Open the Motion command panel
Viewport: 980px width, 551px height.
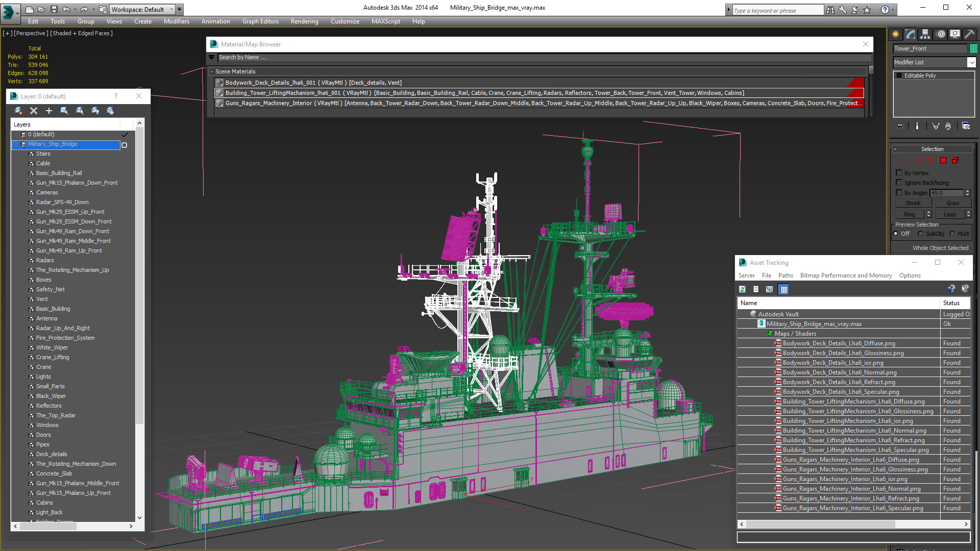coord(941,34)
